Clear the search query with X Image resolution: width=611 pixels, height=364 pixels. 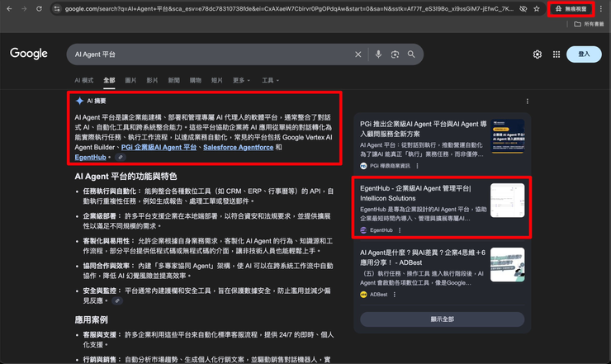pos(358,54)
